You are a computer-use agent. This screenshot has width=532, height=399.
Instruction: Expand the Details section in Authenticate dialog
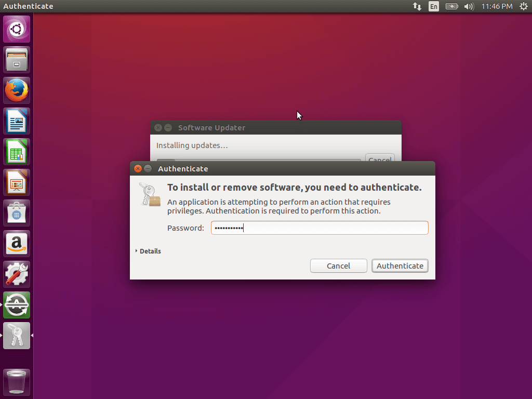[149, 251]
